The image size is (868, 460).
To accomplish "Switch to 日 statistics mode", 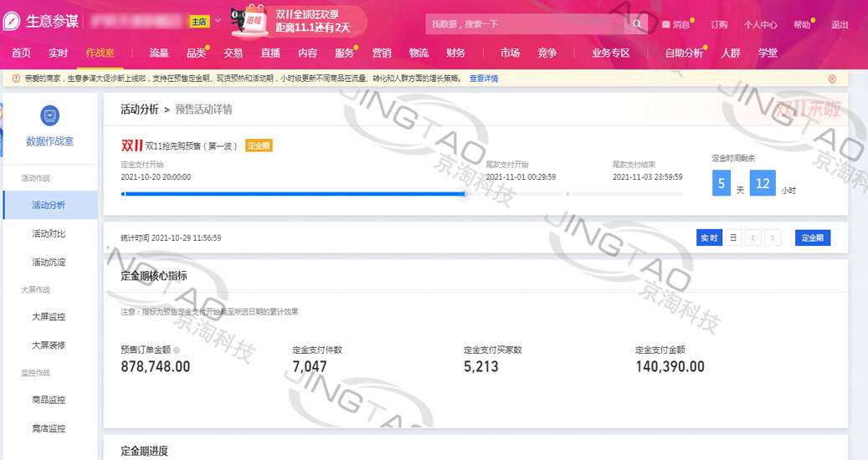I will (x=733, y=238).
